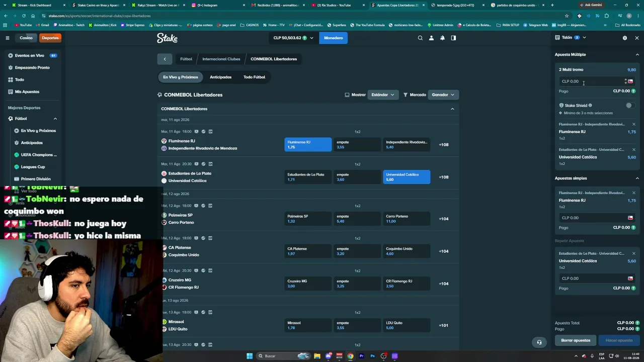
Task: Open the Estándar display dropdown
Action: [x=383, y=95]
